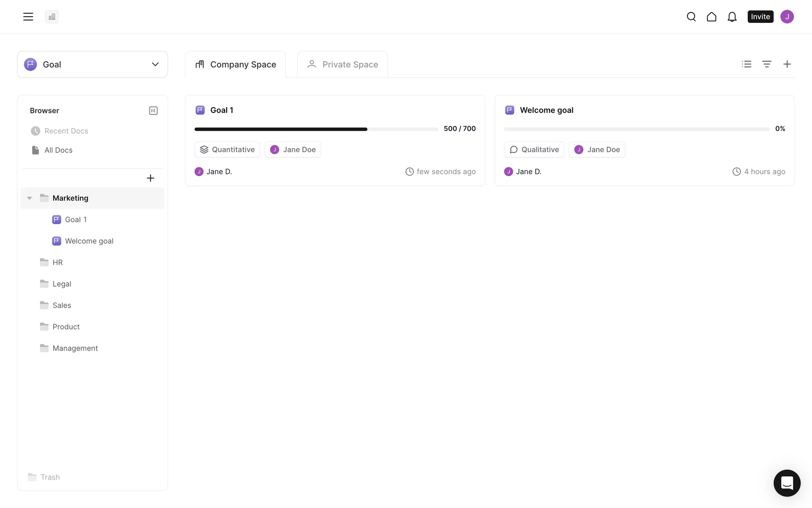Screen dimensions: 812x508
Task: Add a new folder in Browser
Action: pos(150,178)
